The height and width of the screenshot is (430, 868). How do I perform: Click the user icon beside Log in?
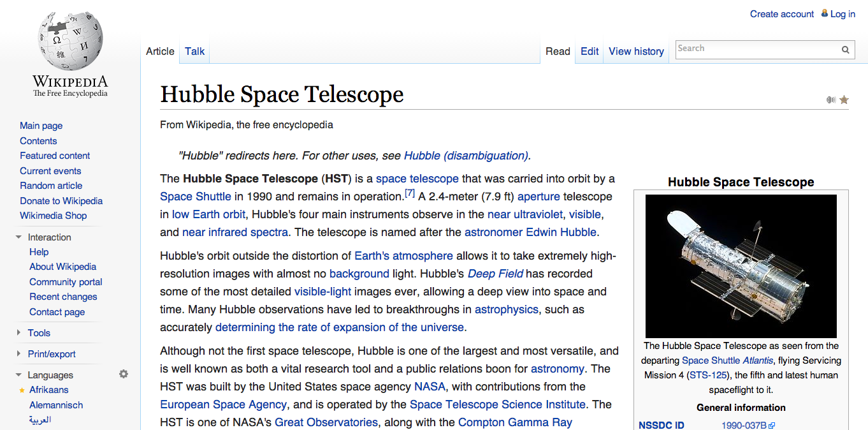(825, 13)
